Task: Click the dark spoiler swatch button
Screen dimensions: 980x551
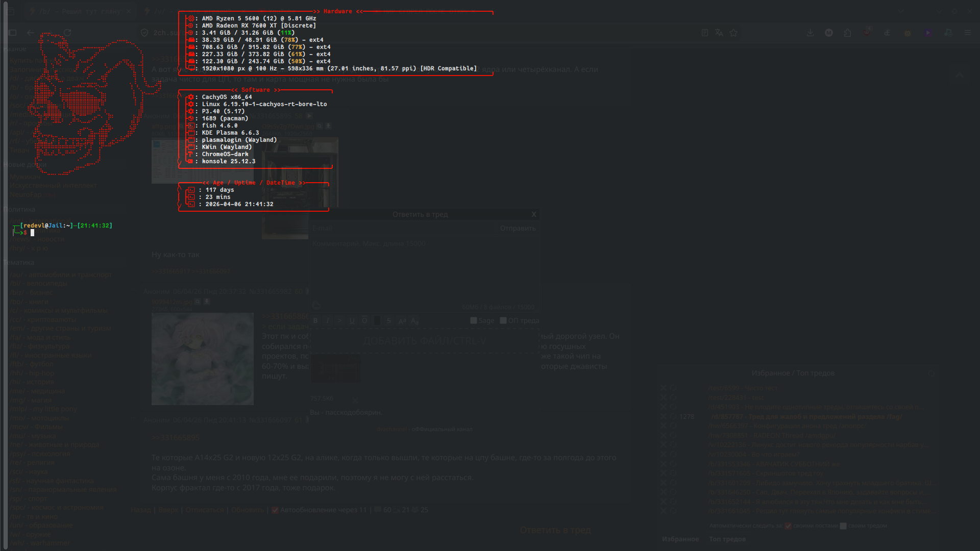Action: point(377,320)
